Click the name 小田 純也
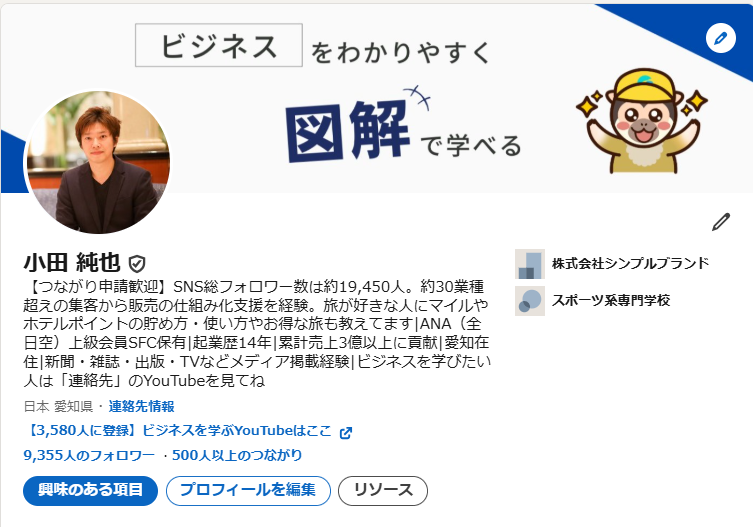The image size is (753, 527). point(72,263)
